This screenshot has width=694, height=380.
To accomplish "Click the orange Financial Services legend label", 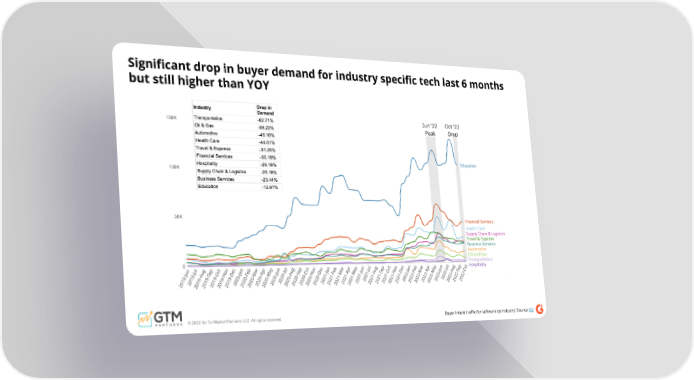I will pos(479,222).
